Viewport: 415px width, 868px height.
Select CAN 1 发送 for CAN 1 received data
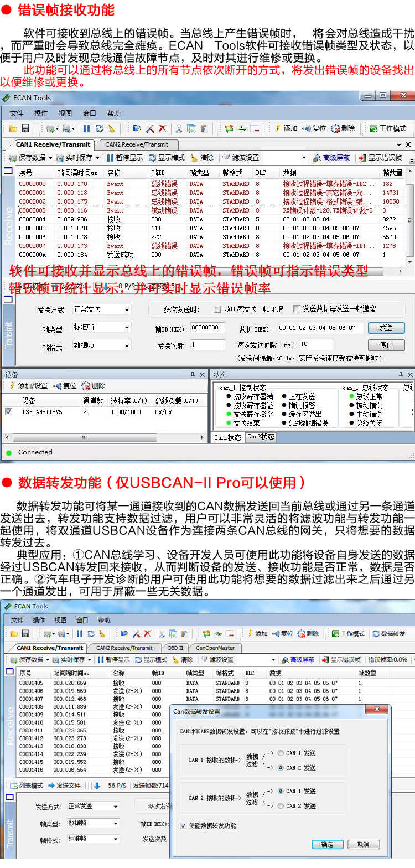(281, 753)
